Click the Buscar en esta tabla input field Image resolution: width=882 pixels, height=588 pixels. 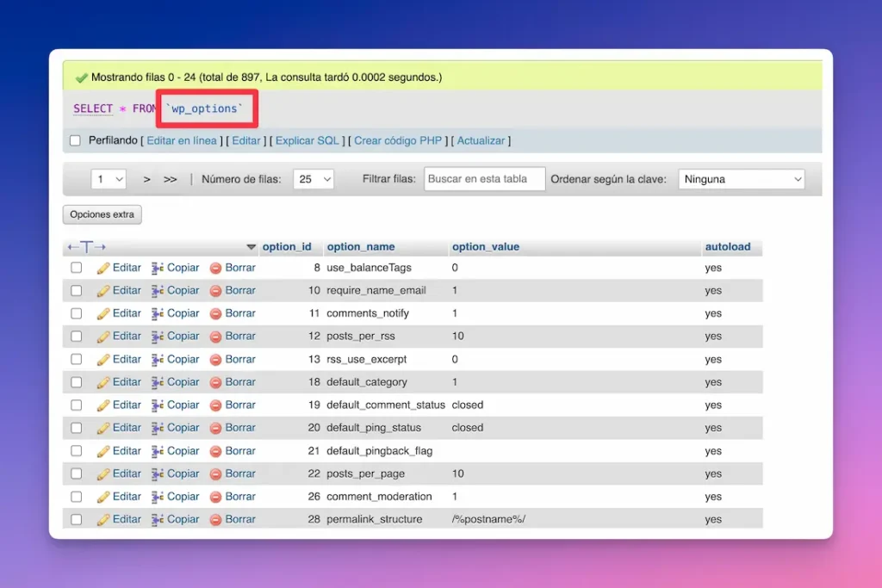coord(484,178)
